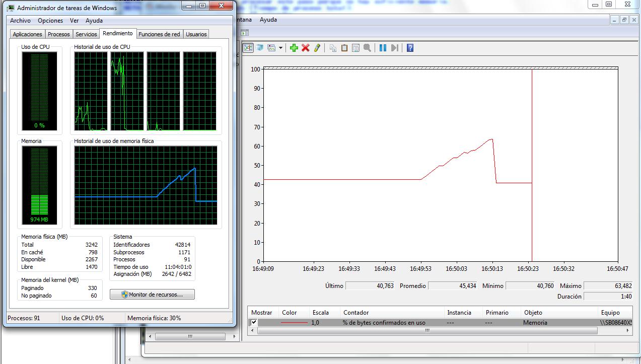Click the Monitor de recursos button
The width and height of the screenshot is (641, 364).
152,295
